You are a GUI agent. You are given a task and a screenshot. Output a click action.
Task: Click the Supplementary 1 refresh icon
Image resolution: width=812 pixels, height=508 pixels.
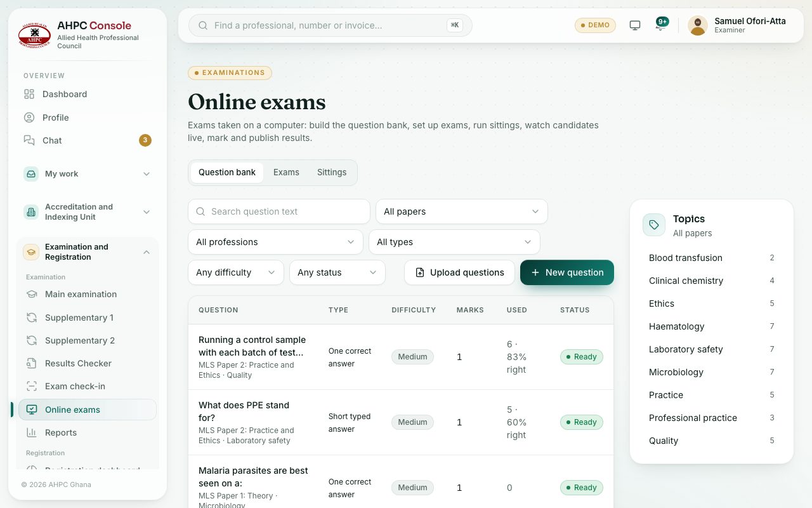tap(32, 317)
